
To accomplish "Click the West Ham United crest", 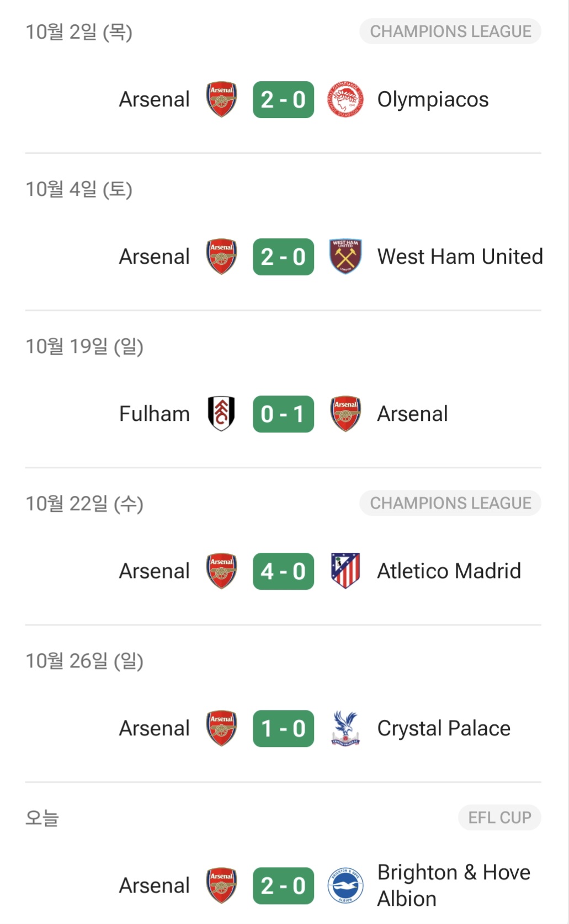I will (x=345, y=257).
